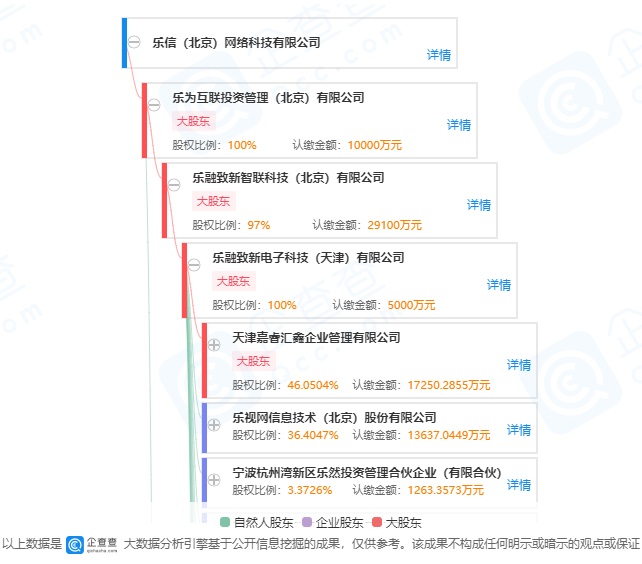Open 详情 for 宁波杭州湾新区乐然投资管理合伙企业
This screenshot has height=564, width=642.
point(519,485)
